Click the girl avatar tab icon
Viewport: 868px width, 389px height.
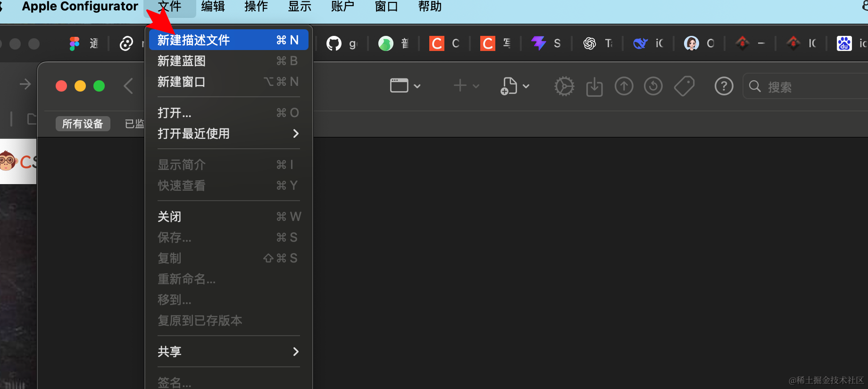(692, 44)
